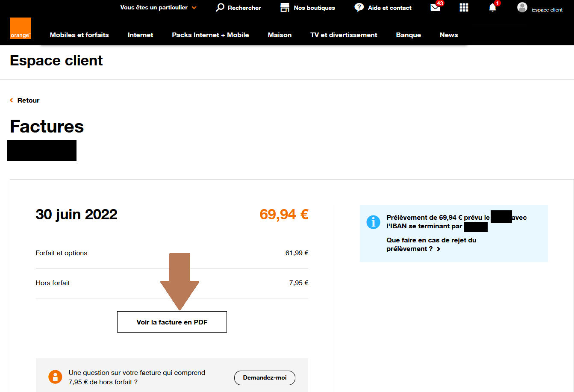Click the 69,94 € orange total
The image size is (574, 392).
point(284,214)
